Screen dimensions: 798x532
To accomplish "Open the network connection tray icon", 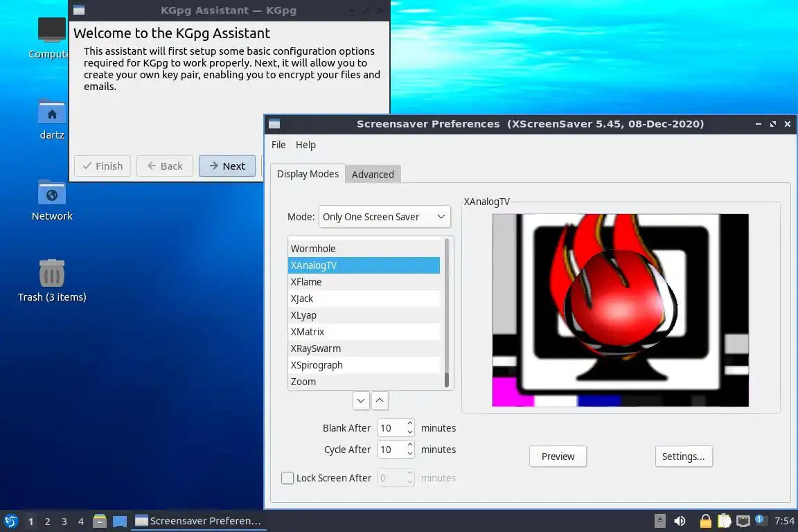I will 743,521.
